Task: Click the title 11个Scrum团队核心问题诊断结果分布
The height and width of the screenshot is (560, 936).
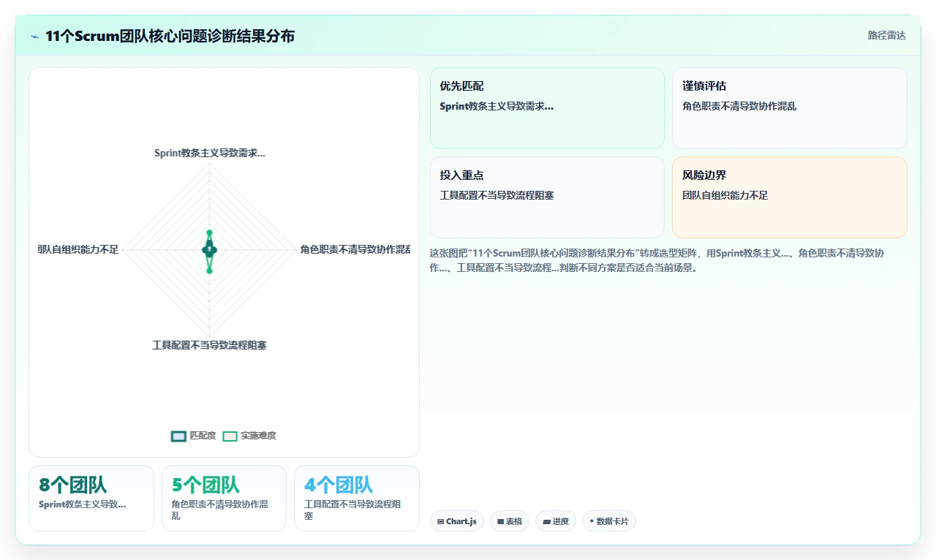Action: pyautogui.click(x=170, y=37)
